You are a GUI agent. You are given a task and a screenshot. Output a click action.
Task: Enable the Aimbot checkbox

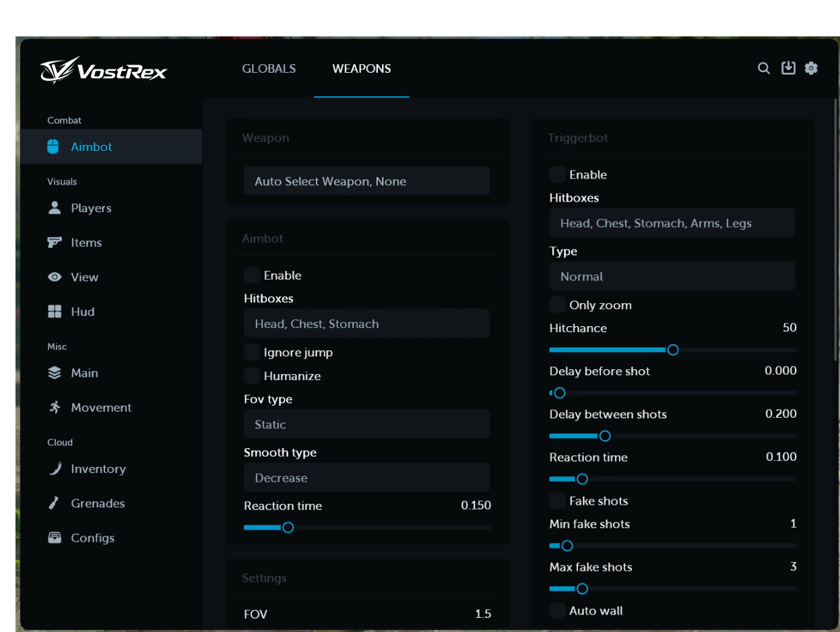[251, 275]
